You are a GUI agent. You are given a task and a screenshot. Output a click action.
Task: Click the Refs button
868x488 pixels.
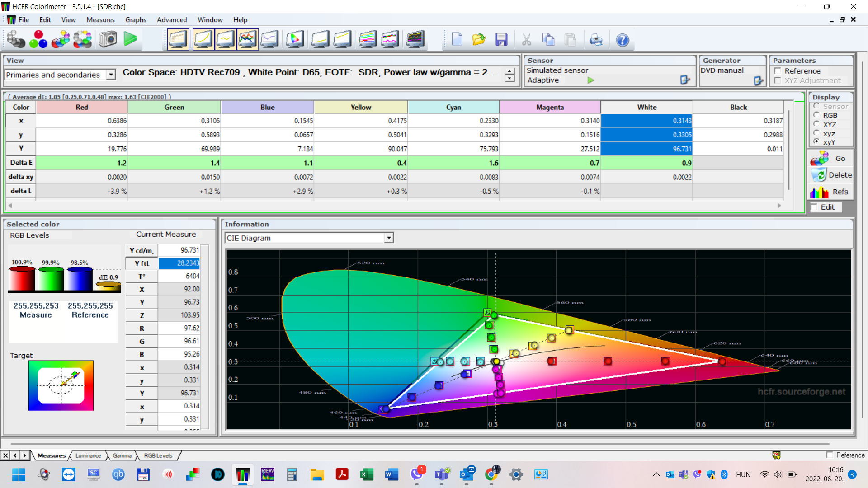point(831,192)
